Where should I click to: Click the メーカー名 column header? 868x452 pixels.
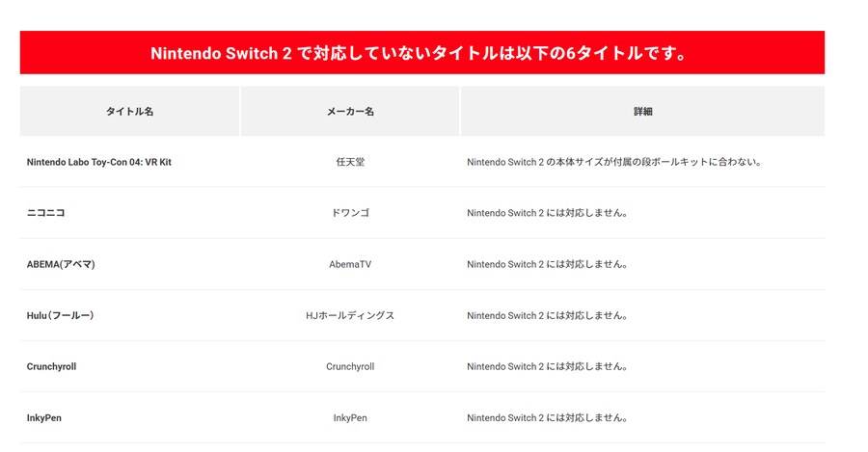[350, 112]
